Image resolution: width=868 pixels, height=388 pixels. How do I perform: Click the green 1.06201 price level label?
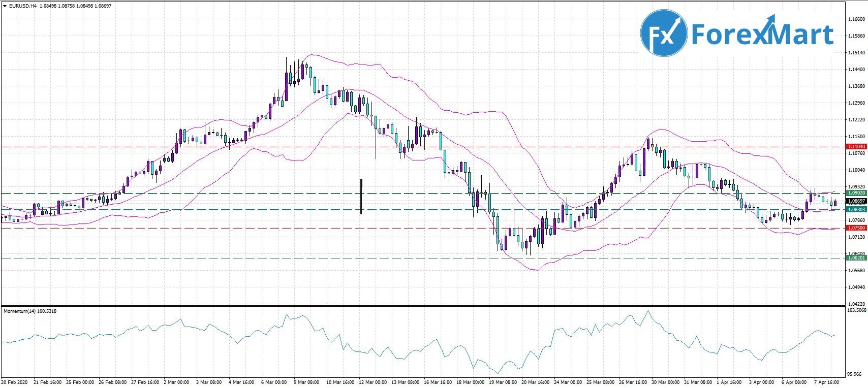[856, 258]
